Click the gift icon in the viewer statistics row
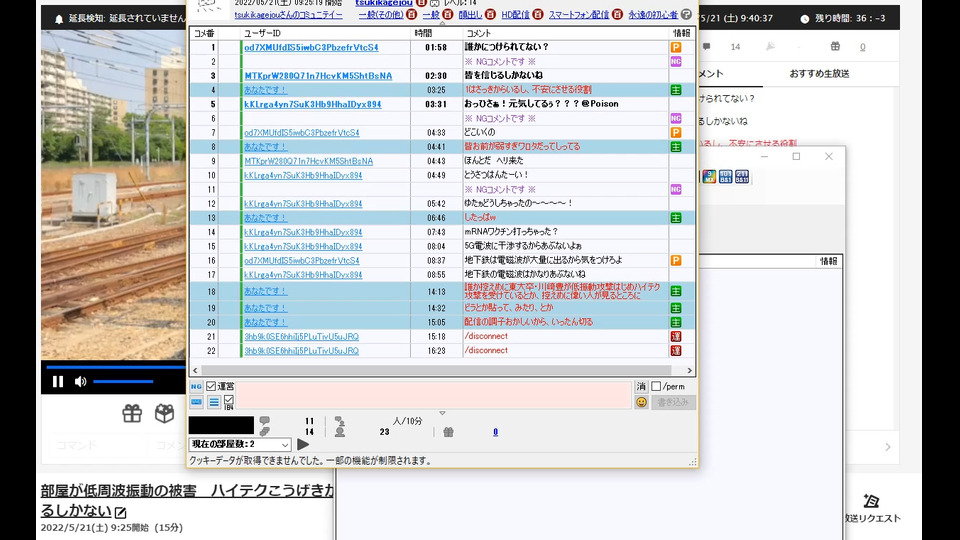 448,432
